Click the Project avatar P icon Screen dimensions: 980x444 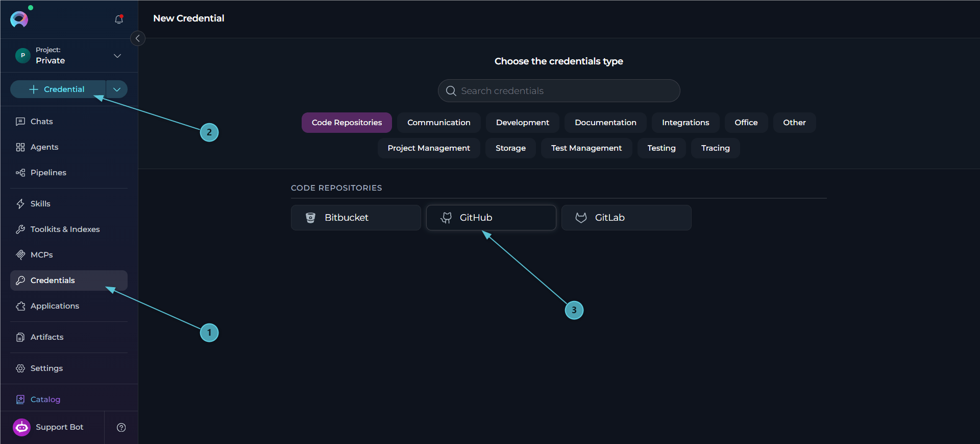(23, 55)
